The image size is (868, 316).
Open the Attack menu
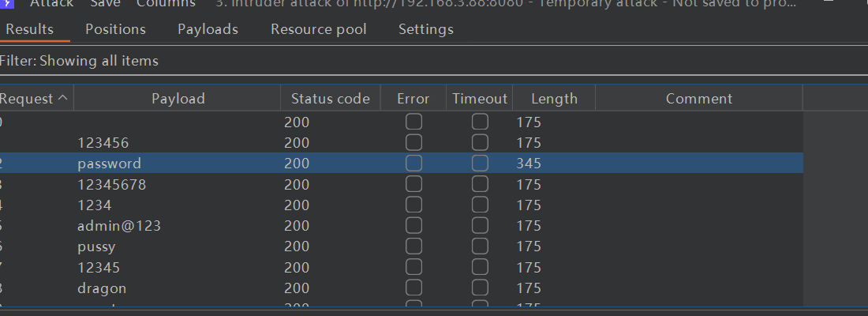tap(51, 4)
